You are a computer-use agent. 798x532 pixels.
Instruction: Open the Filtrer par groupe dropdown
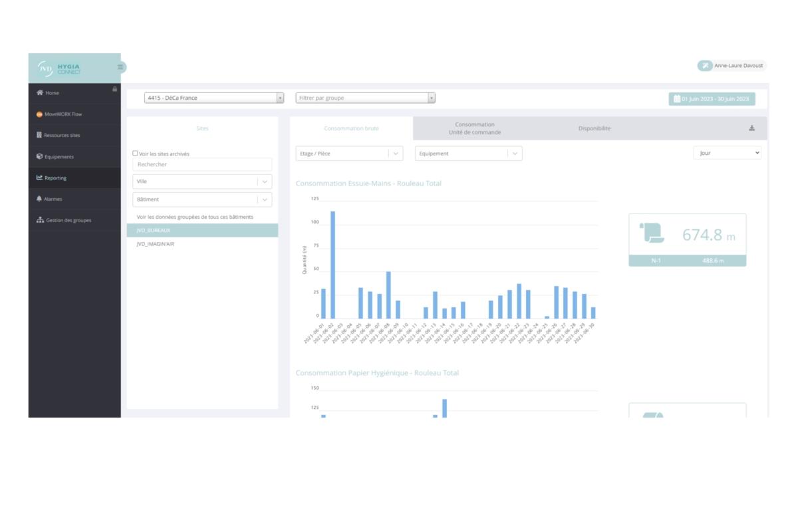coord(365,98)
